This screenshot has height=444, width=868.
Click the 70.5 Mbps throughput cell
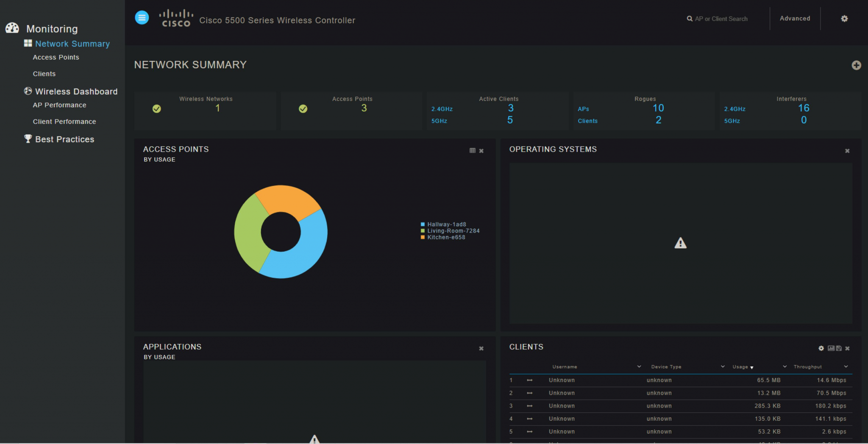(831, 393)
